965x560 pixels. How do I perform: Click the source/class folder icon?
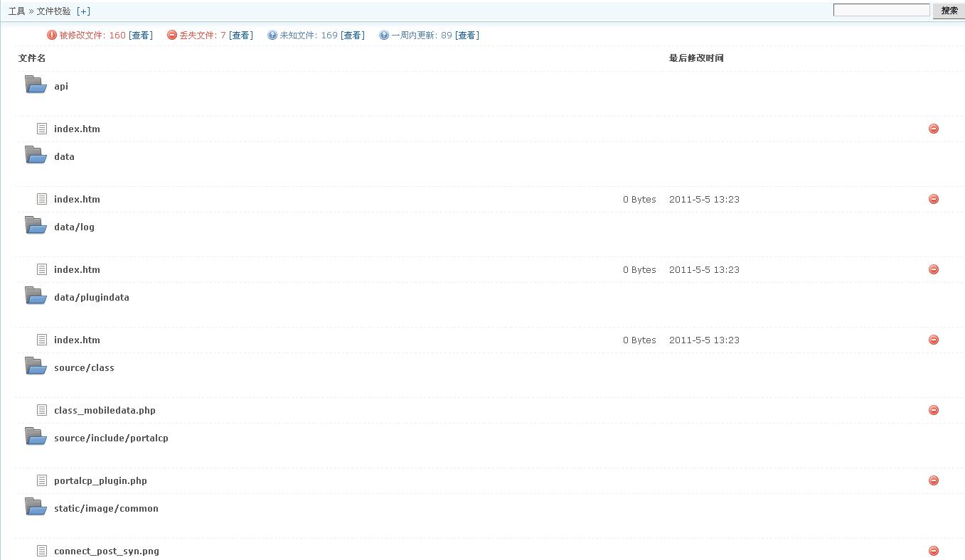pyautogui.click(x=36, y=366)
